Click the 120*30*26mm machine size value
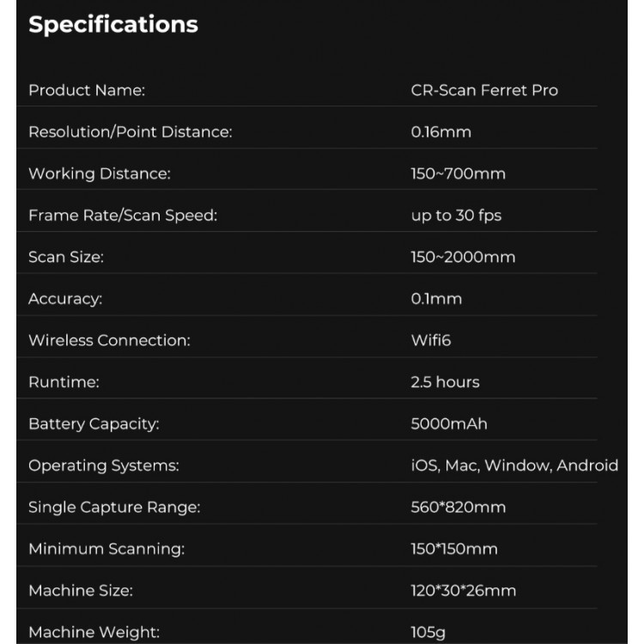Image resolution: width=644 pixels, height=644 pixels. [464, 591]
